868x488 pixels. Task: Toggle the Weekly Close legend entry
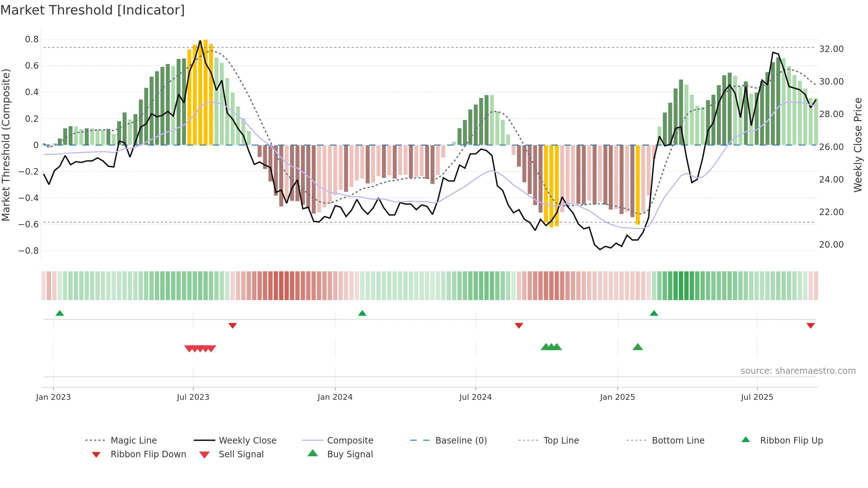(235, 440)
